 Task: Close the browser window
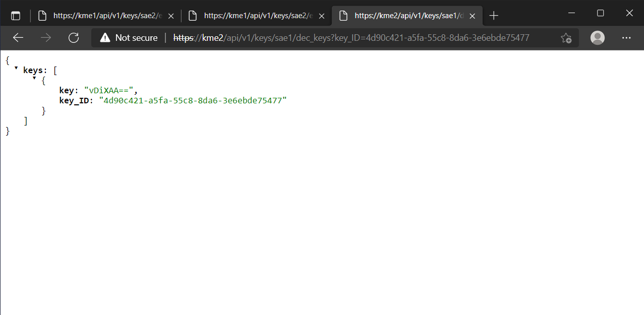[629, 13]
